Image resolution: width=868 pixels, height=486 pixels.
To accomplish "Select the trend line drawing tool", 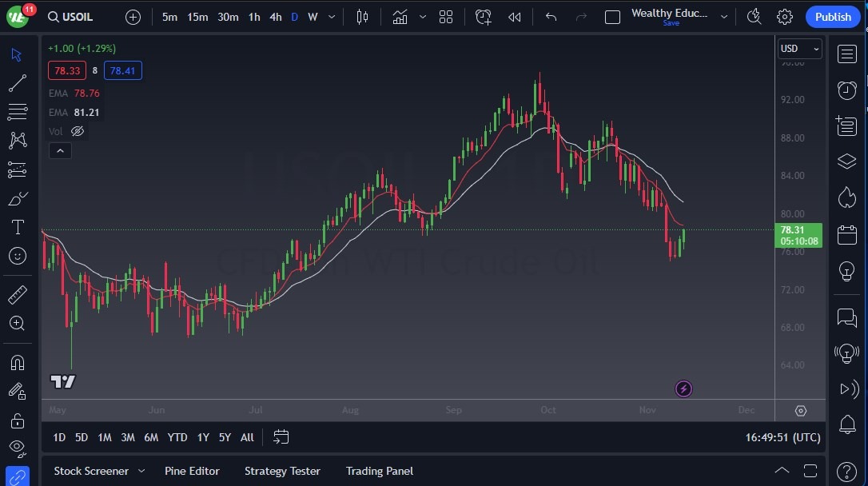I will click(18, 83).
